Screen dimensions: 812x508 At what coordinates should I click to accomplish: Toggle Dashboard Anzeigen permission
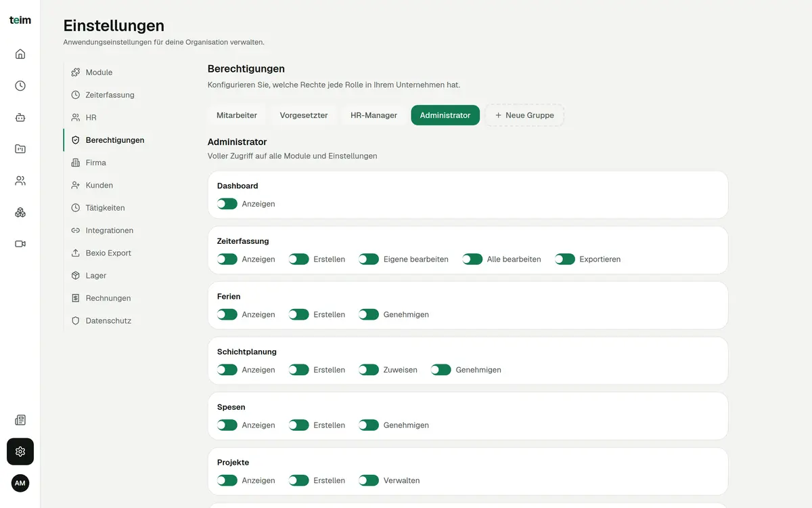[x=227, y=204]
